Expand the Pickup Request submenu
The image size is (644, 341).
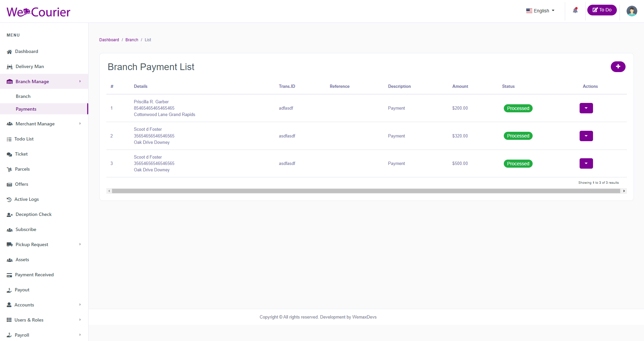tap(44, 244)
